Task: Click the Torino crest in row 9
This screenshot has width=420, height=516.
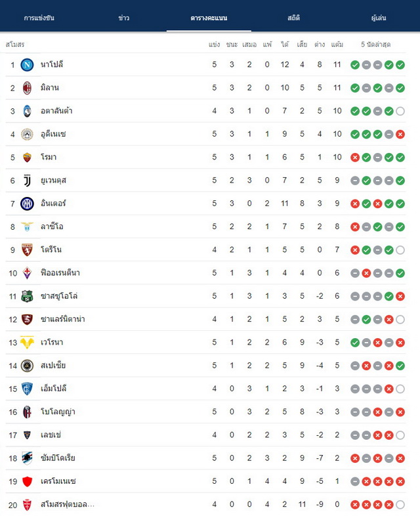Action: (x=27, y=249)
